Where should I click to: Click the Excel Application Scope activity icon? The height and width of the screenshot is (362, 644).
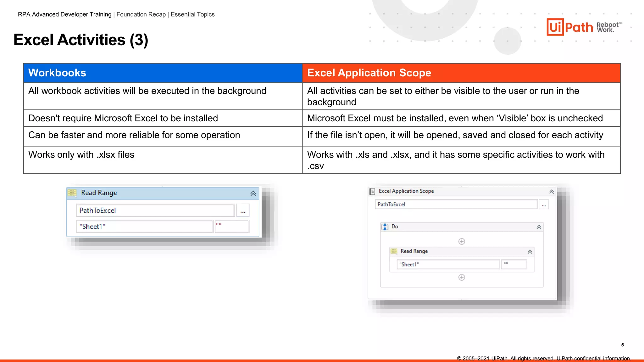(372, 191)
